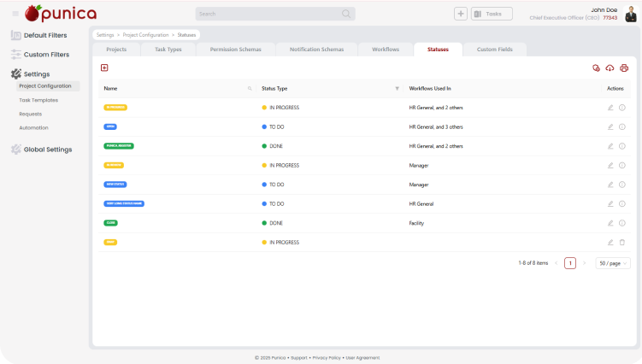Show info for the NEW STATUS row
Screen dimensions: 642x364
point(622,185)
